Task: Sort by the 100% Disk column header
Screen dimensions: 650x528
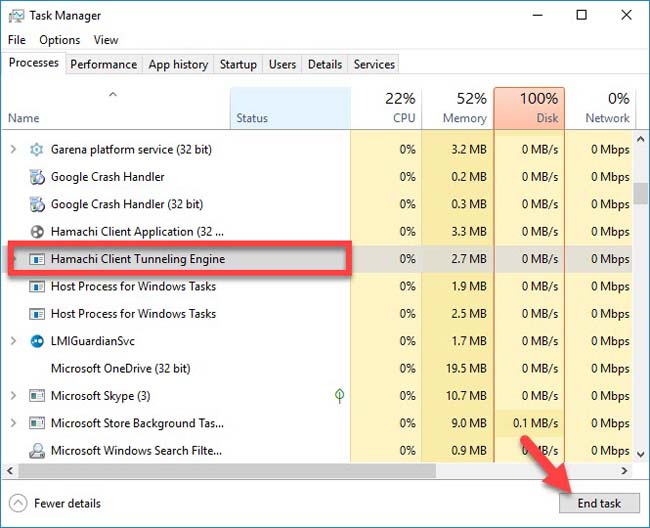Action: point(529,109)
